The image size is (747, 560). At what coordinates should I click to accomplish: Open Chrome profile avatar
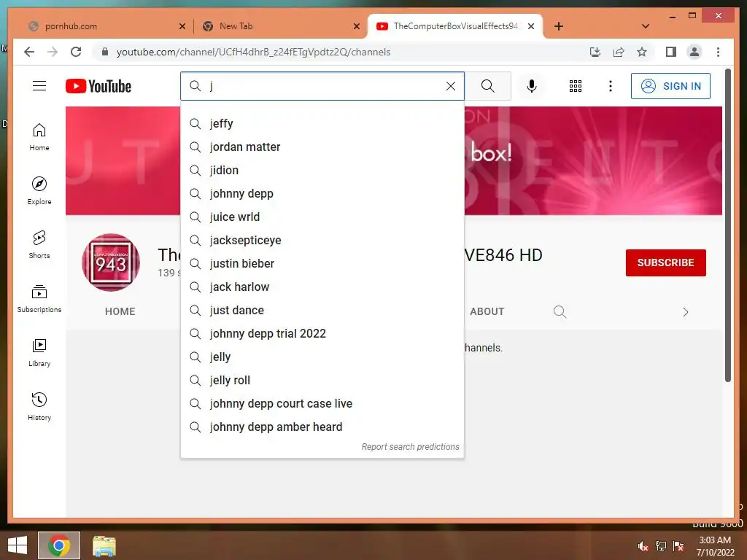click(694, 52)
